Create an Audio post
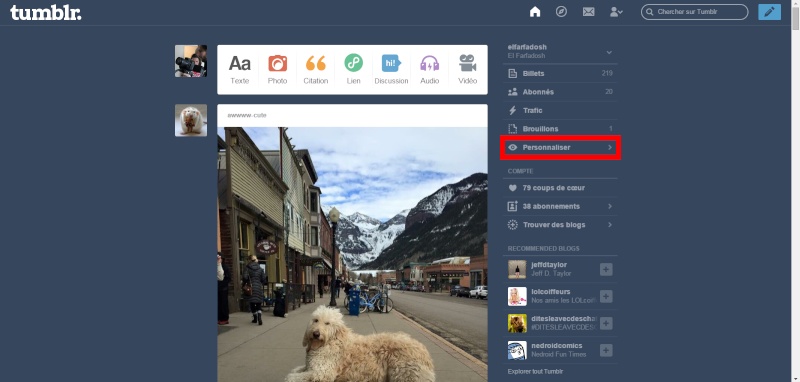The width and height of the screenshot is (800, 382). pos(430,69)
